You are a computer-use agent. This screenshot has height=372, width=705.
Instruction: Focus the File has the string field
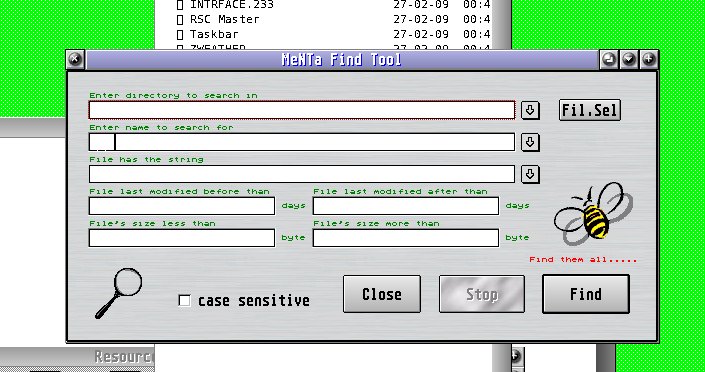point(302,174)
